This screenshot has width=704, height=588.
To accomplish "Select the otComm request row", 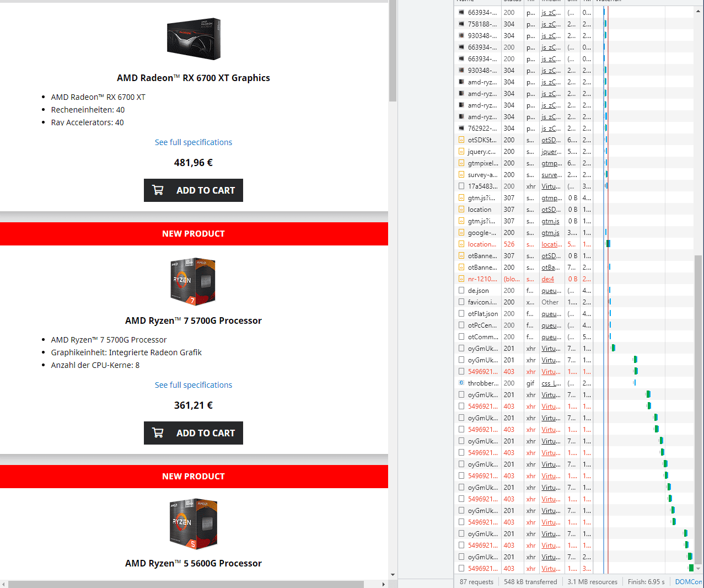I will [x=574, y=337].
